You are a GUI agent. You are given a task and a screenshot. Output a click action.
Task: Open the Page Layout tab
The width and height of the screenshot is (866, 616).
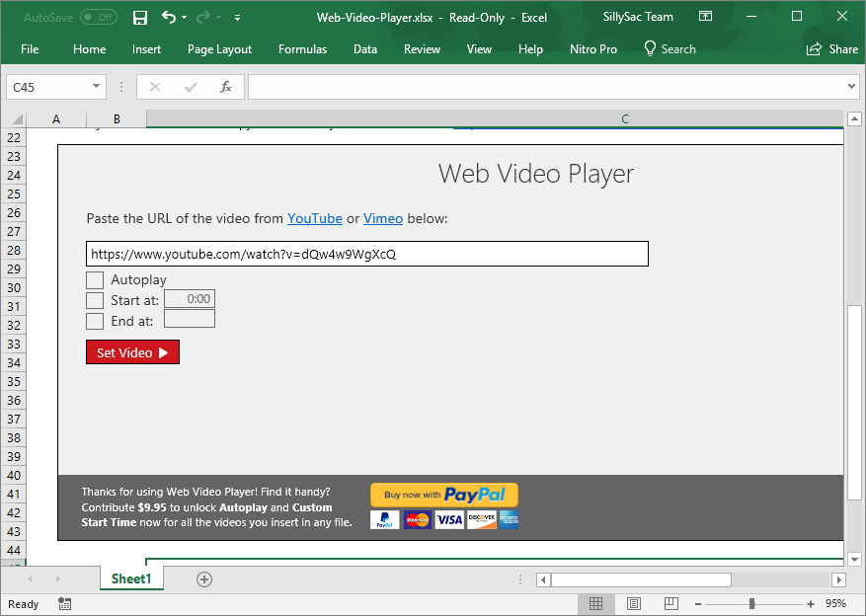[x=219, y=49]
